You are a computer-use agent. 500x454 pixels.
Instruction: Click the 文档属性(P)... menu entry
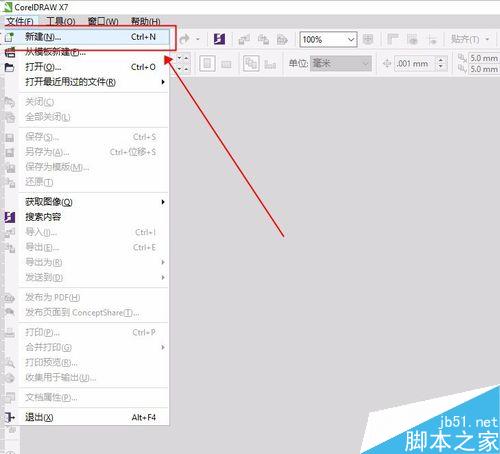click(87, 397)
